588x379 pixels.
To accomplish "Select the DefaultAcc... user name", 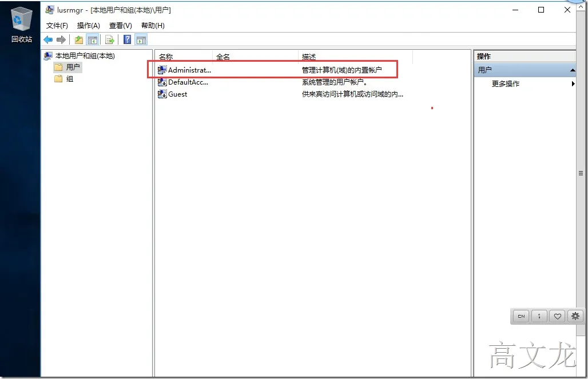I will (x=188, y=82).
